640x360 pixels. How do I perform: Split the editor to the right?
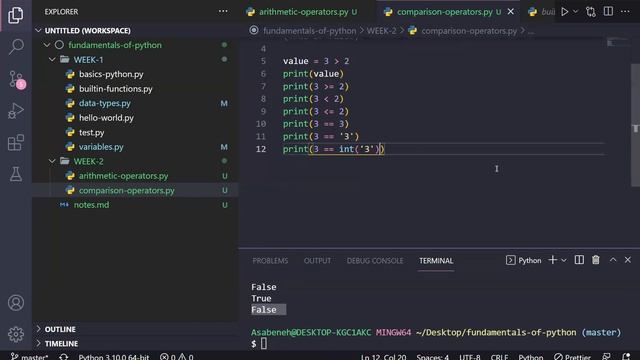pos(608,11)
